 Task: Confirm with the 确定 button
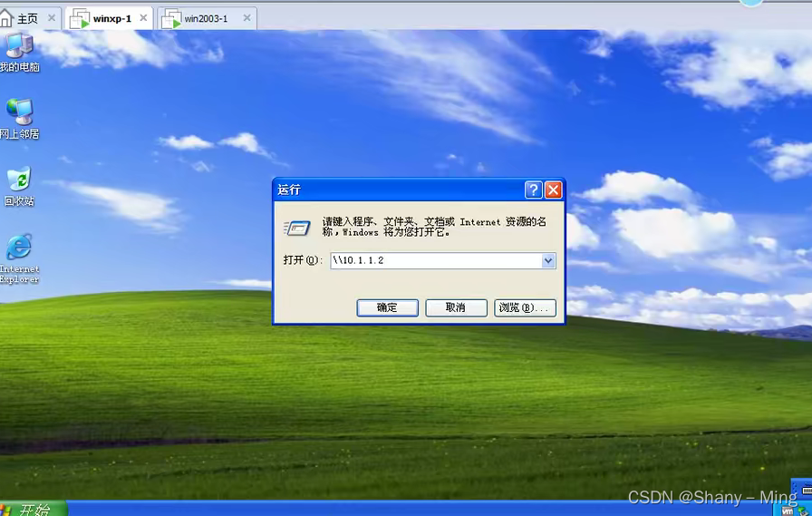point(387,307)
